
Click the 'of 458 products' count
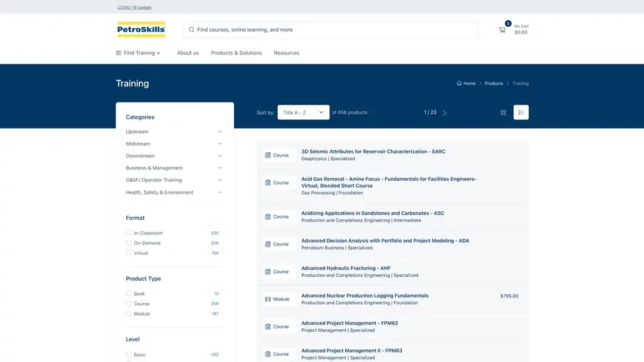click(x=350, y=113)
